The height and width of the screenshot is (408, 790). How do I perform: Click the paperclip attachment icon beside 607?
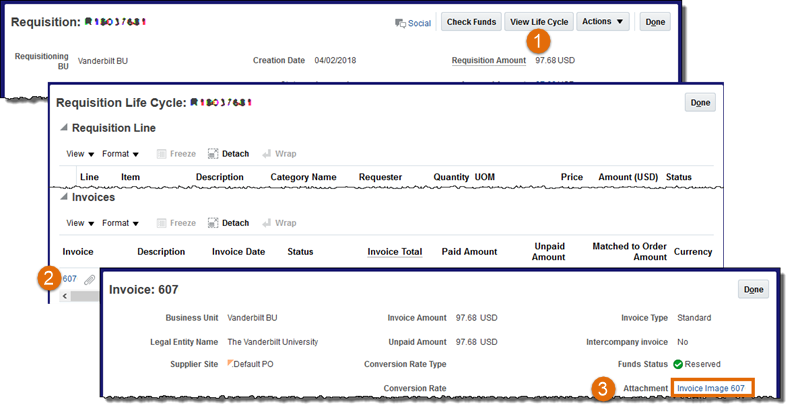pos(89,280)
